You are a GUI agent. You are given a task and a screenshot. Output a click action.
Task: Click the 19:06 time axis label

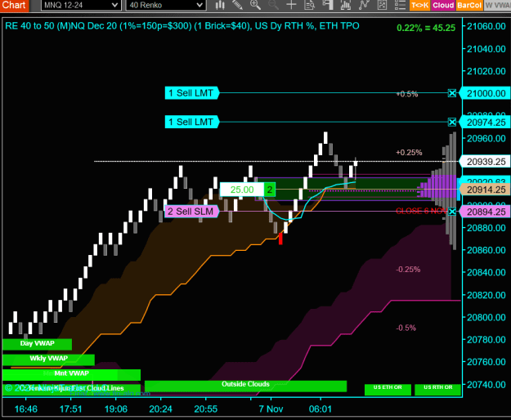[x=116, y=409]
